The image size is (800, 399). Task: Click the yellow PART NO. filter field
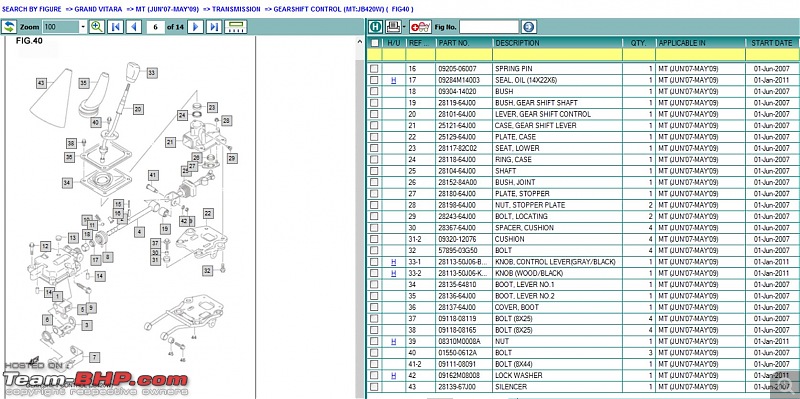click(x=464, y=55)
